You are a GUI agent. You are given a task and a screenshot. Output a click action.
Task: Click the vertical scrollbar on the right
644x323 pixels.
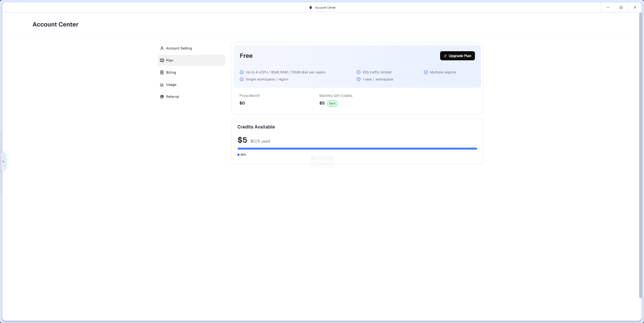coord(640,155)
